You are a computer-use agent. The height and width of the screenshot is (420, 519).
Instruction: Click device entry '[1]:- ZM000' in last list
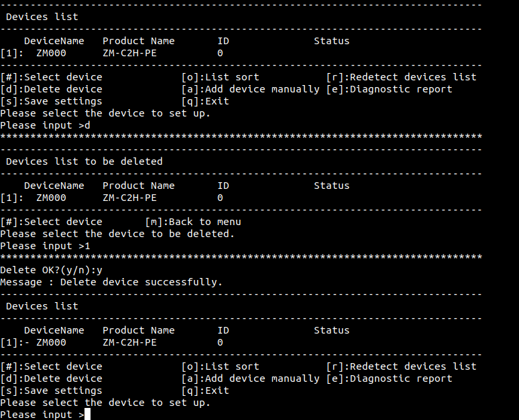(33, 342)
